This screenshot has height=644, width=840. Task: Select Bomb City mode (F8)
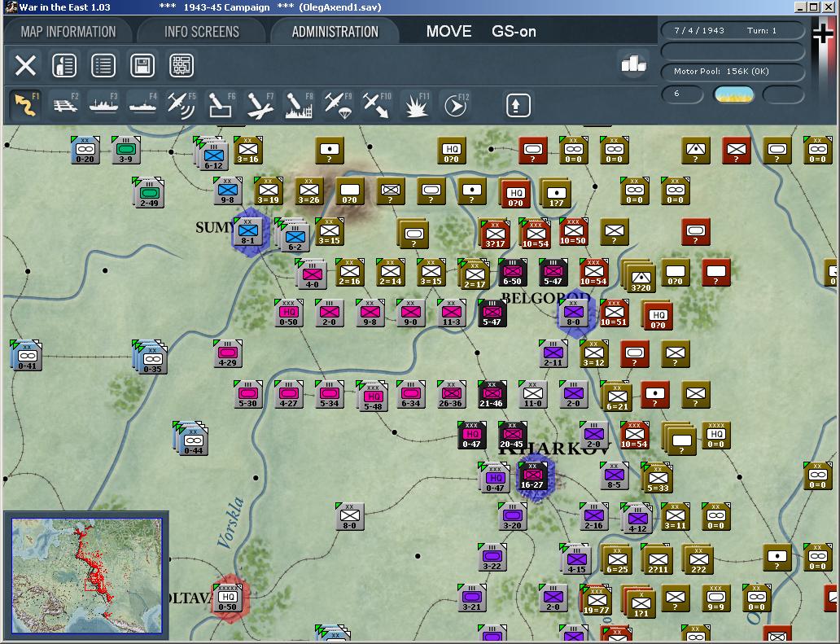[x=299, y=104]
